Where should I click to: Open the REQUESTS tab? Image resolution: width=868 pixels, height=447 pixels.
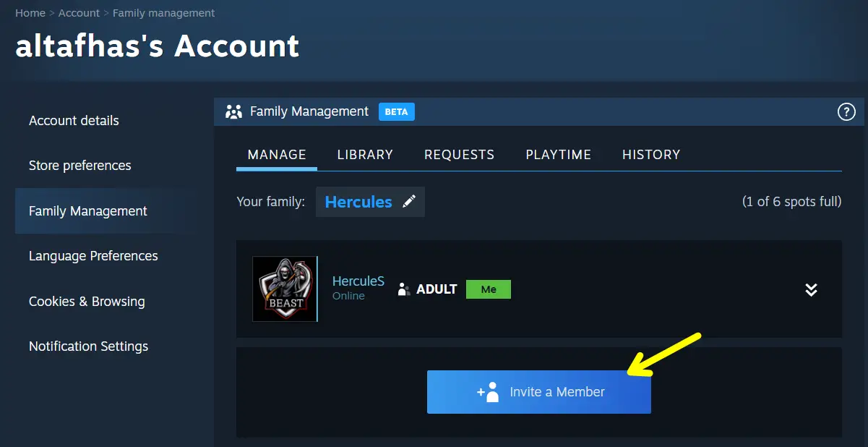(x=459, y=154)
